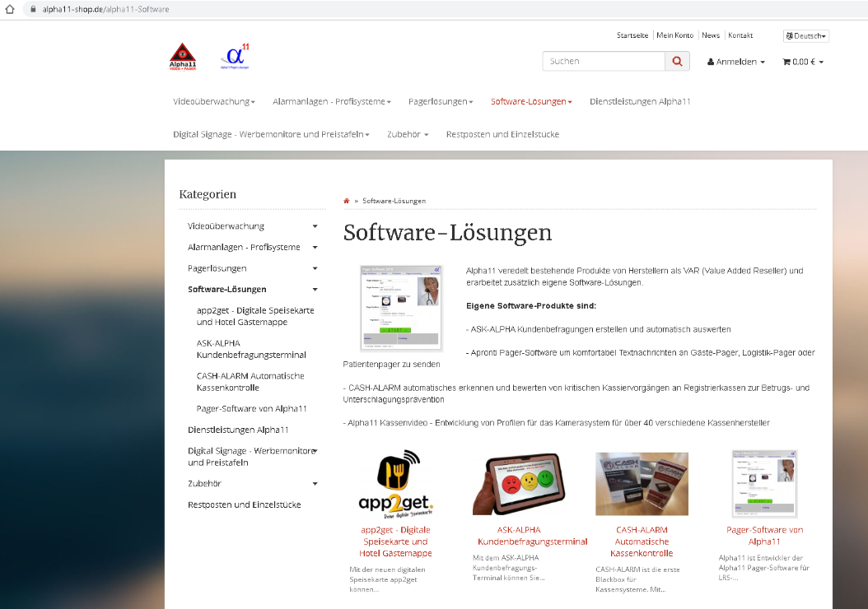The height and width of the screenshot is (609, 868).
Task: Click the Software-Lösungen breadcrumb text
Action: pos(394,201)
